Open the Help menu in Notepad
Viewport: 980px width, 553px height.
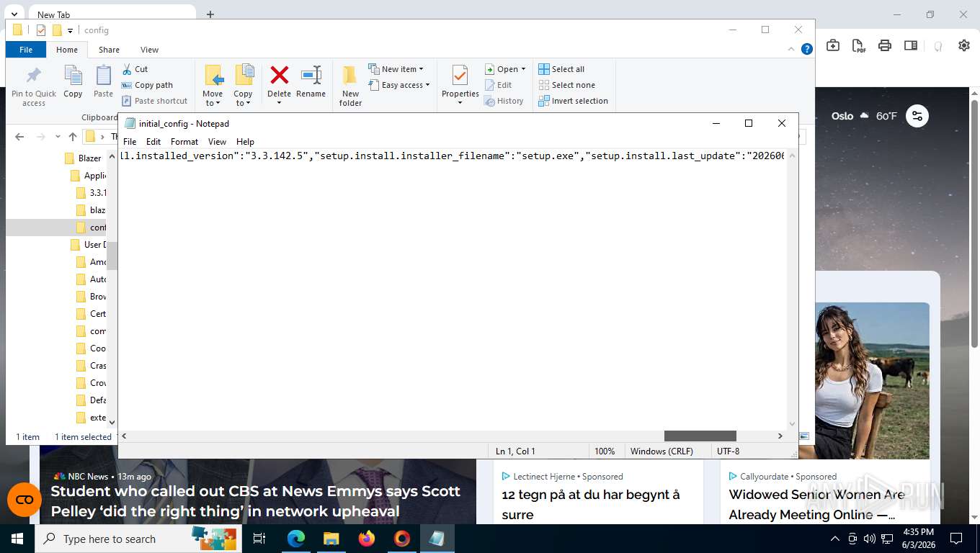click(245, 142)
